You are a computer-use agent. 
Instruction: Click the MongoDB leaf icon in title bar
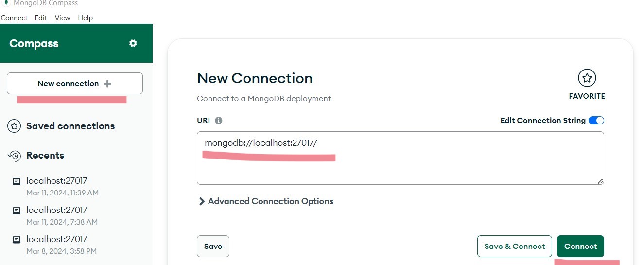click(x=6, y=3)
